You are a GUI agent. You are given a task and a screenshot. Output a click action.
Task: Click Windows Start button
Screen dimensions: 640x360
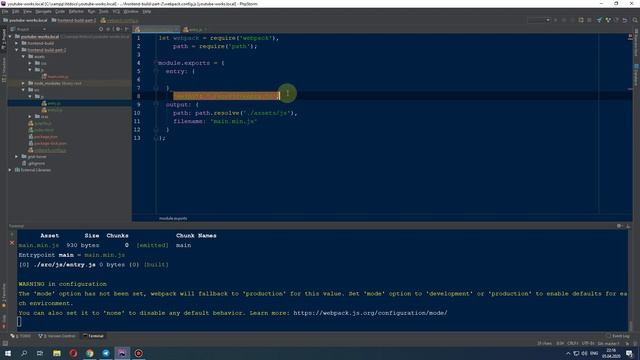click(x=8, y=353)
